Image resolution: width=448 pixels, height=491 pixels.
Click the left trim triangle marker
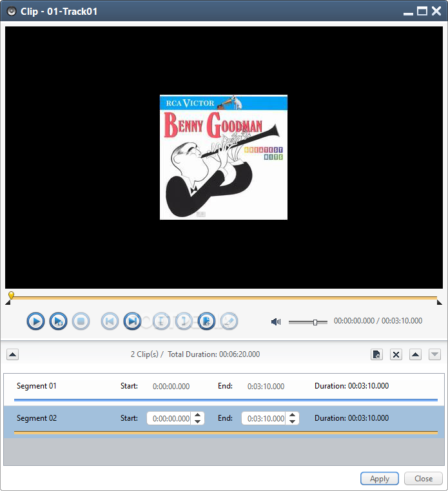8,302
